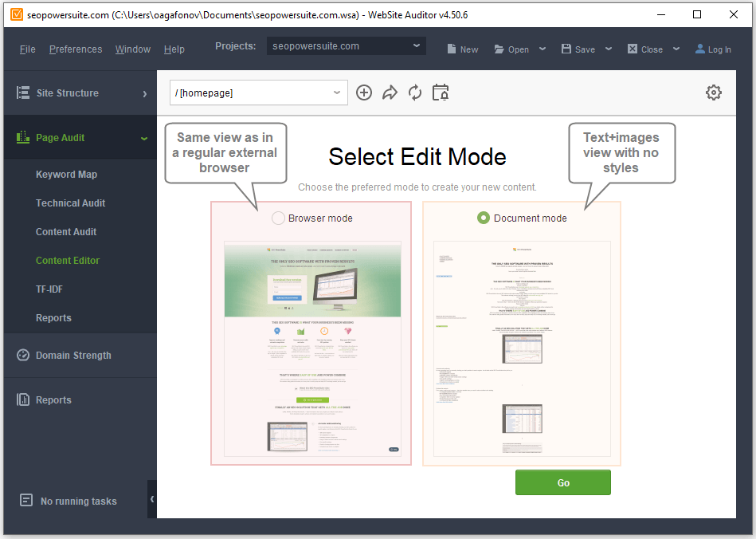
Task: Open Reports under Page Audit
Action: (53, 318)
